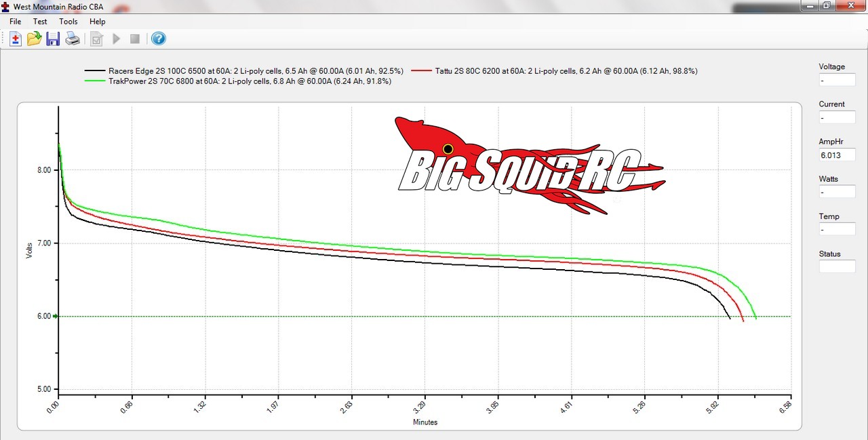The width and height of the screenshot is (868, 440).
Task: Minimize the West Mountain Radio CBA window
Action: click(x=810, y=5)
